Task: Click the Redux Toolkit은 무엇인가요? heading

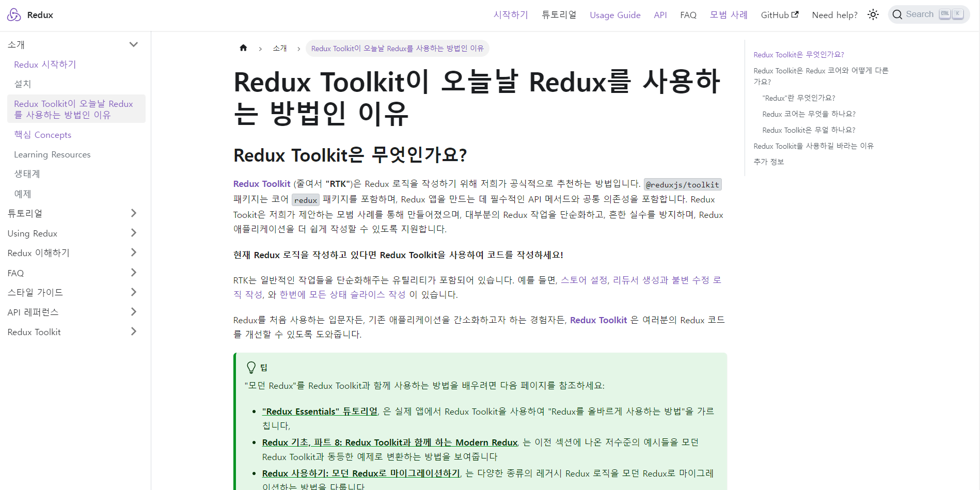Action: tap(350, 155)
